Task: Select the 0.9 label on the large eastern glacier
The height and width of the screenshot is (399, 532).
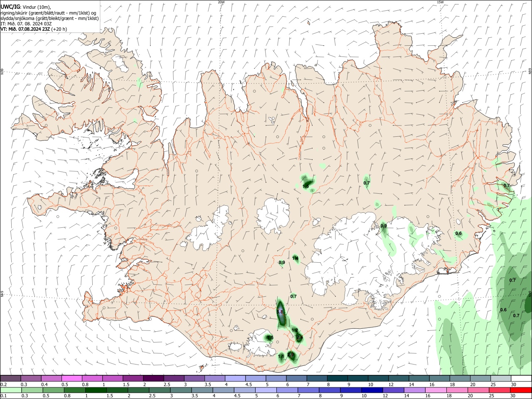Action: pyautogui.click(x=384, y=226)
